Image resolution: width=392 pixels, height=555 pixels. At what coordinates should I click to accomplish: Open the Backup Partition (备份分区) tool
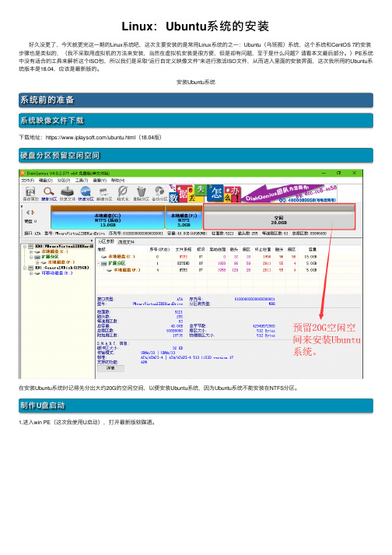159,194
